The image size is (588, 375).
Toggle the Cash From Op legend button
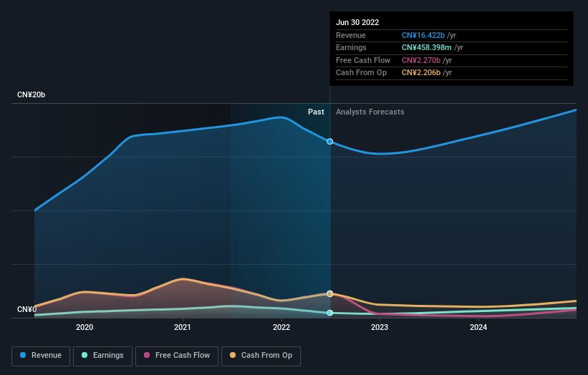pyautogui.click(x=261, y=356)
